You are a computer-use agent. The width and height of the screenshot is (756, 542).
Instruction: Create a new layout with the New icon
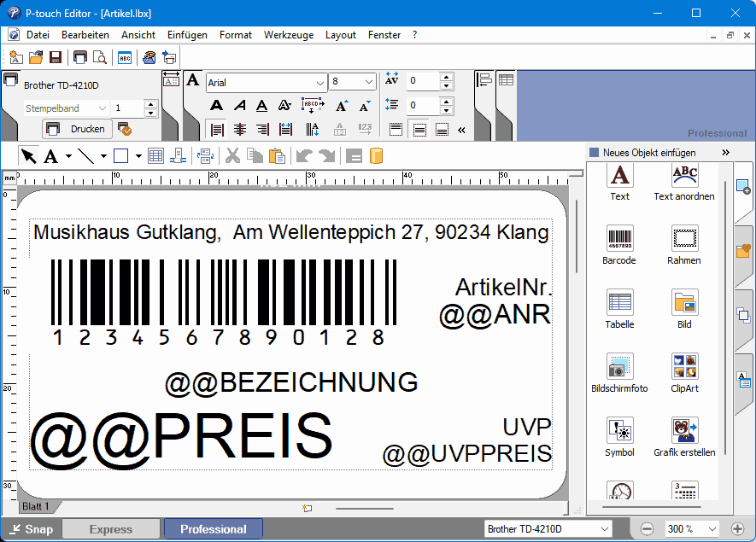click(16, 57)
